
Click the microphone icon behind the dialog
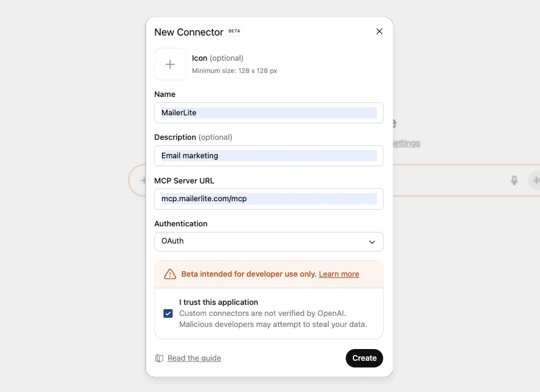point(514,180)
